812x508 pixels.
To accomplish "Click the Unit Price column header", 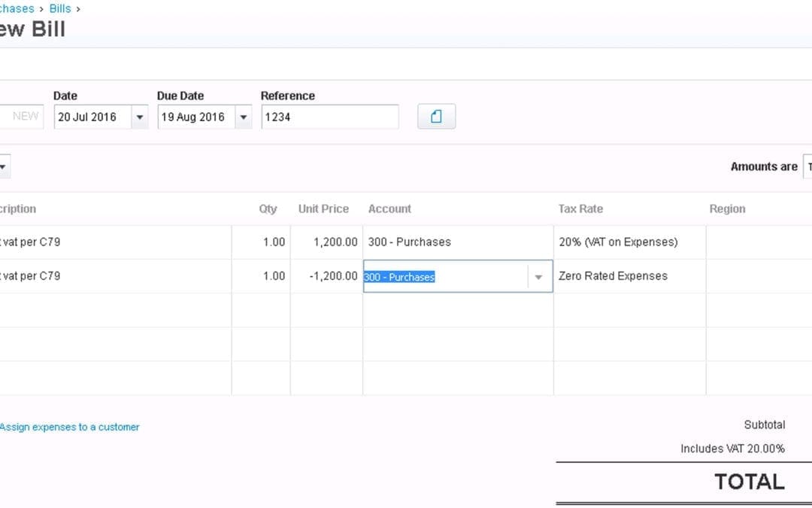I will tap(323, 209).
